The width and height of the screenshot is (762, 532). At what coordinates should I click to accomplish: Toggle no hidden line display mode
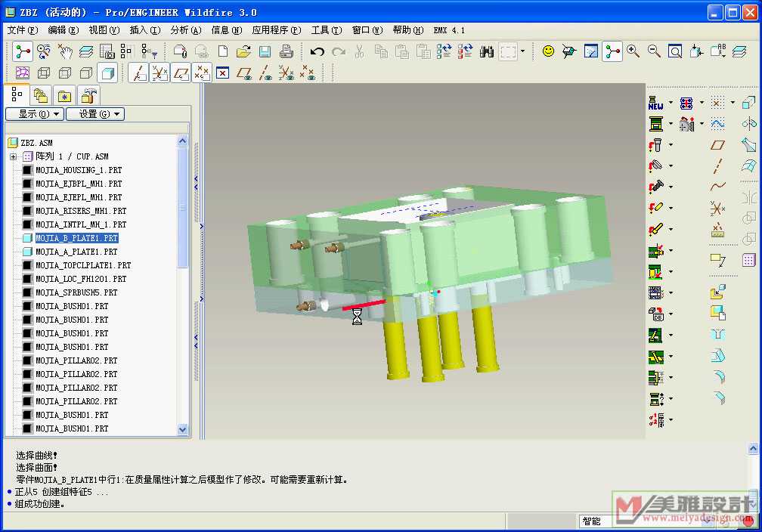click(86, 73)
